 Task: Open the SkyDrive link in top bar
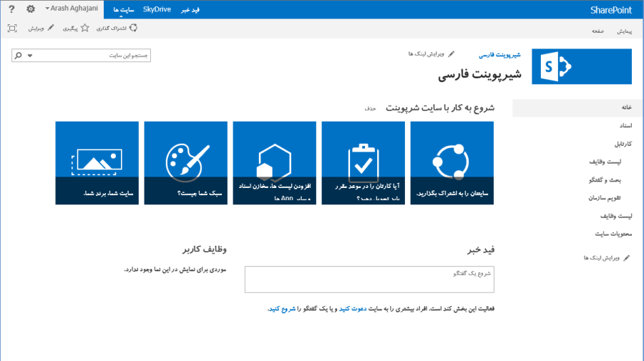pos(157,9)
